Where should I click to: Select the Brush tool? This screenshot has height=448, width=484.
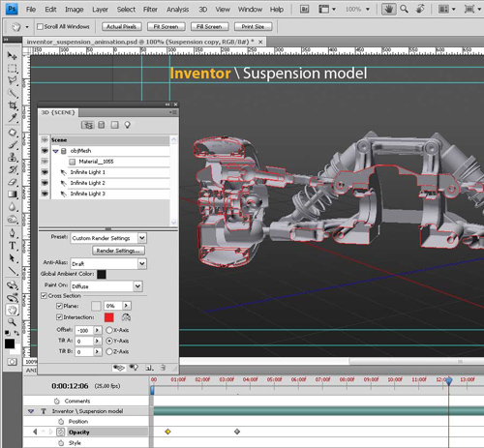click(x=13, y=145)
